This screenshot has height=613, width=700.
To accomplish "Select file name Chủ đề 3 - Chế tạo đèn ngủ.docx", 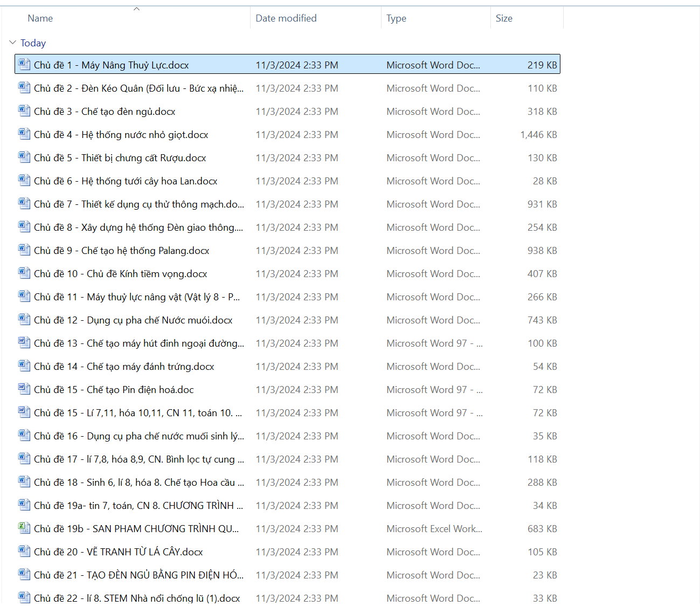I will point(105,112).
